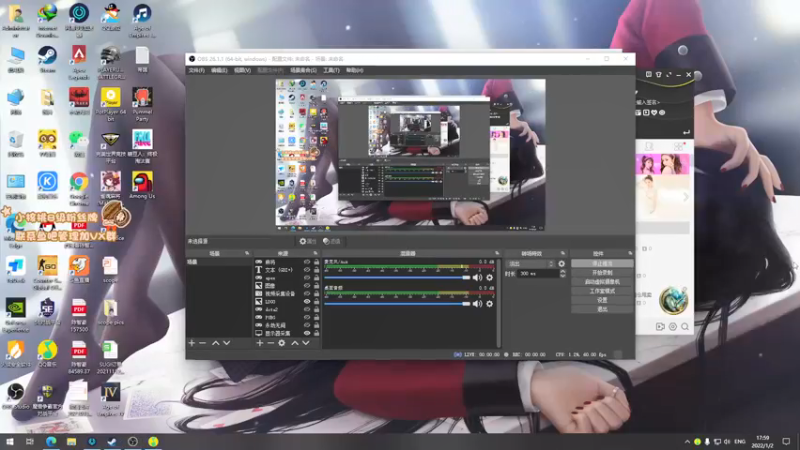800x450 pixels.
Task: Open Counter-Strike GO desktop shortcut
Action: (47, 273)
